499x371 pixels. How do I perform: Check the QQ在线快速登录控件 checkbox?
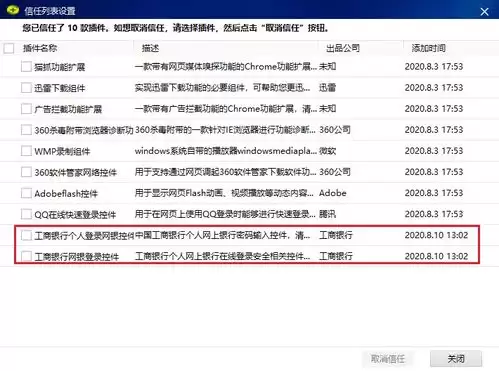point(26,214)
